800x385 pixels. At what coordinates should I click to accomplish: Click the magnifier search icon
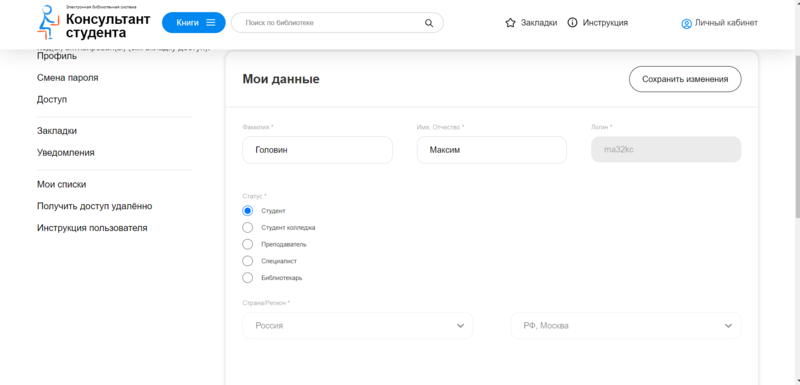pyautogui.click(x=429, y=23)
